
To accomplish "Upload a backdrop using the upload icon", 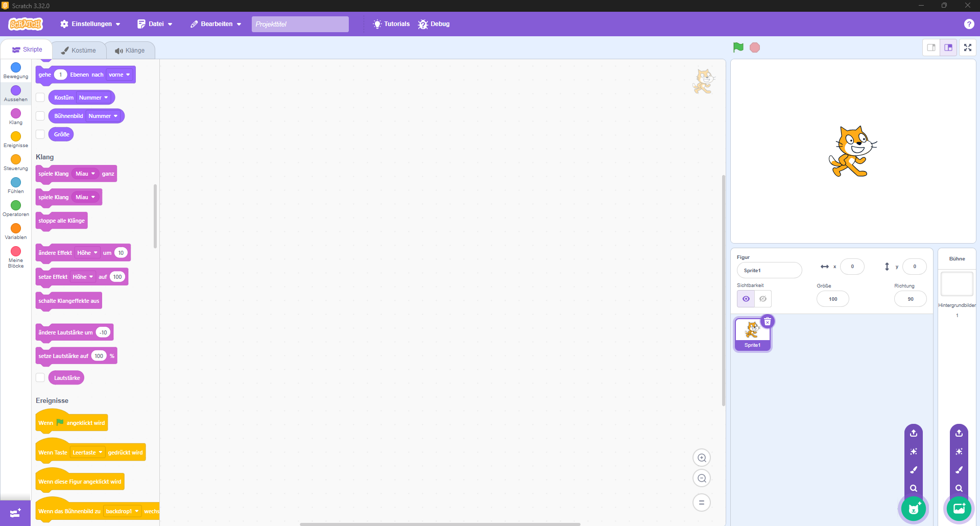I will click(959, 433).
